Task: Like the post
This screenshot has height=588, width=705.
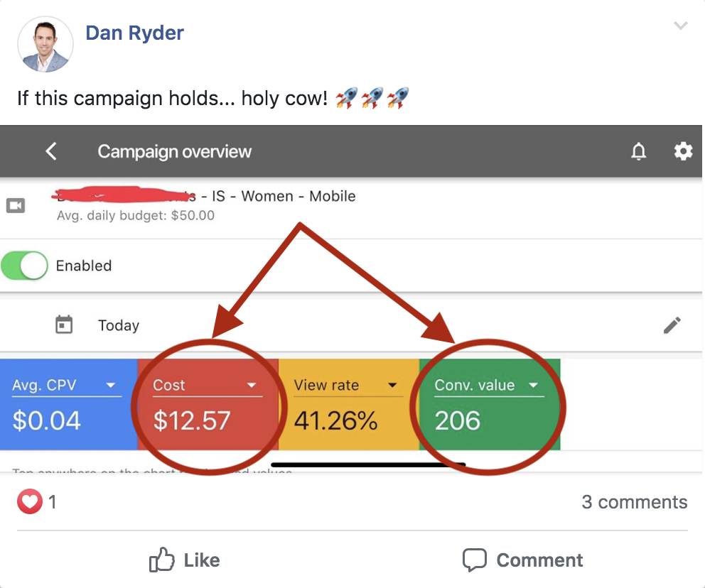Action: click(x=185, y=560)
